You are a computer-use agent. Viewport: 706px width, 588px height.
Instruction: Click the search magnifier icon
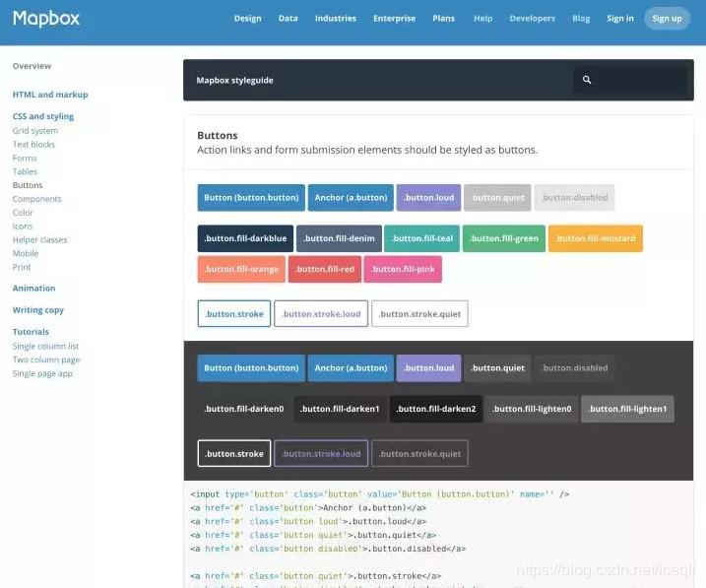click(x=587, y=80)
